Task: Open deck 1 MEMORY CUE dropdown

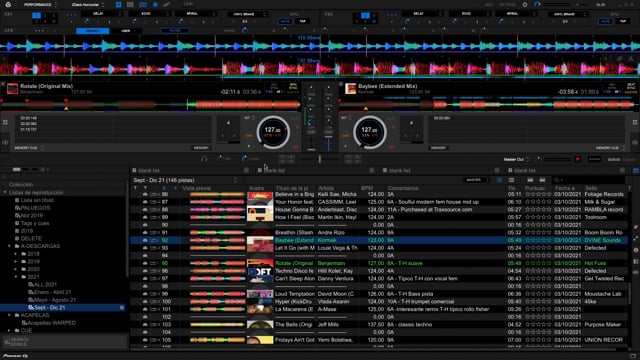Action: 29,148
